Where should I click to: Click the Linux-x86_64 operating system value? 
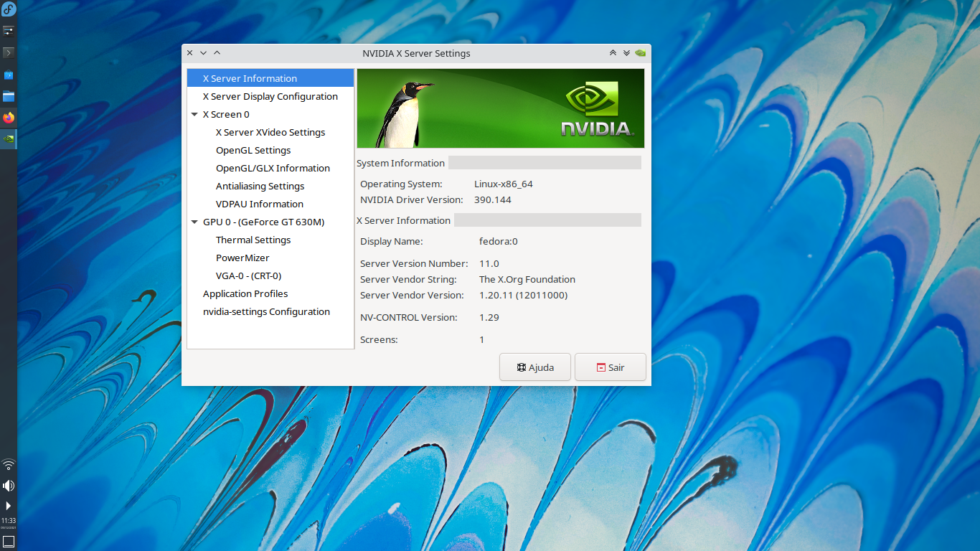pos(504,184)
